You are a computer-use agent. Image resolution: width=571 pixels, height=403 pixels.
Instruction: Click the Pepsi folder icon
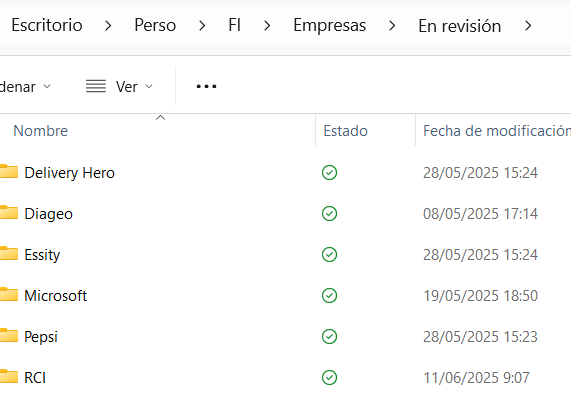(9, 336)
